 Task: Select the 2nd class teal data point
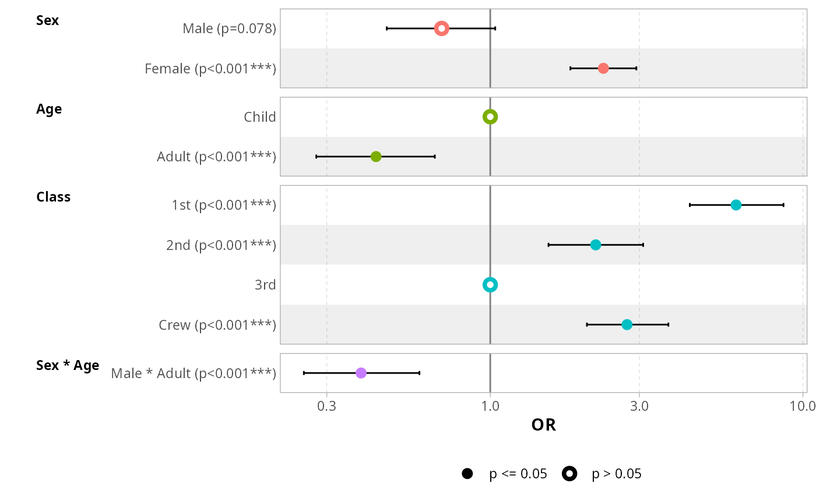pos(596,245)
